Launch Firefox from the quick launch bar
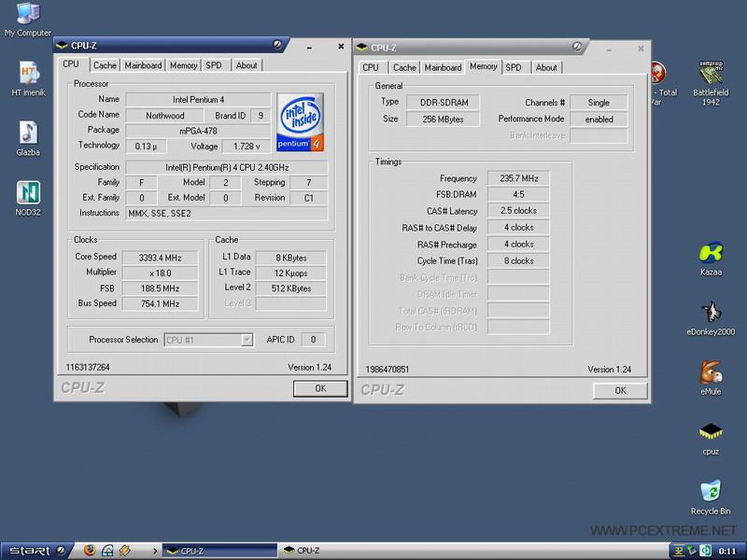747x560 pixels. click(x=90, y=551)
